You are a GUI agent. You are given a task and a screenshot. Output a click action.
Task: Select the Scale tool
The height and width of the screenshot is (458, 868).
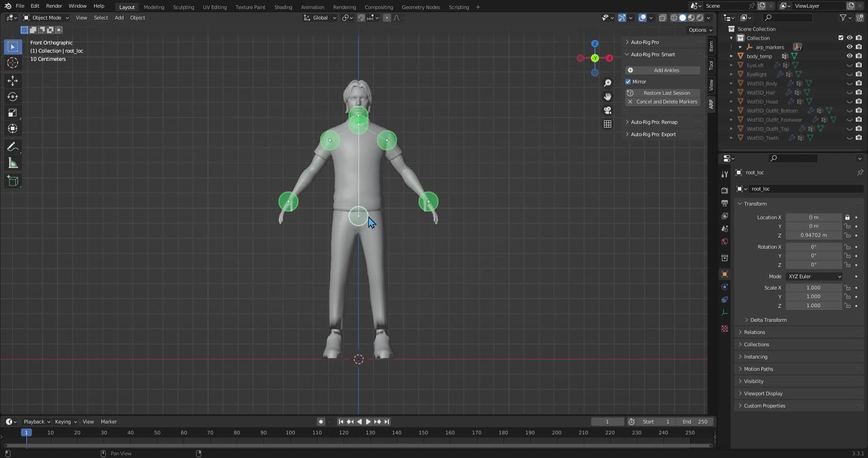coord(13,113)
